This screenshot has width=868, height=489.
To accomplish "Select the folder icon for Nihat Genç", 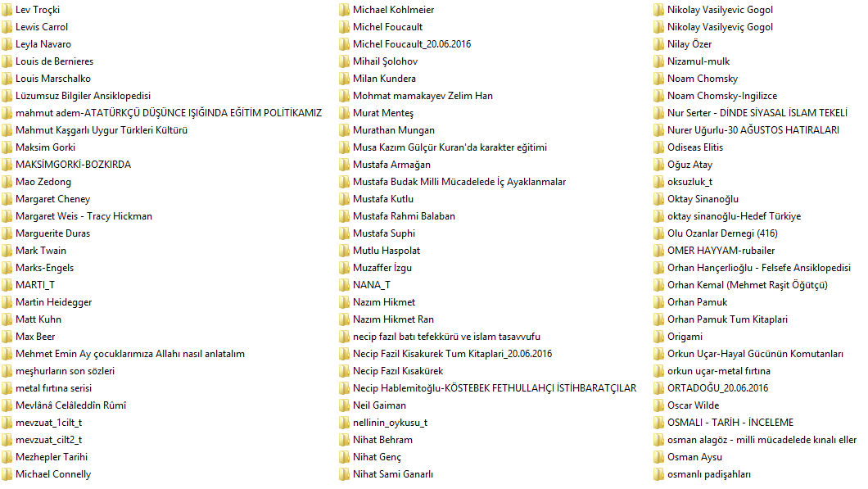I will point(344,457).
